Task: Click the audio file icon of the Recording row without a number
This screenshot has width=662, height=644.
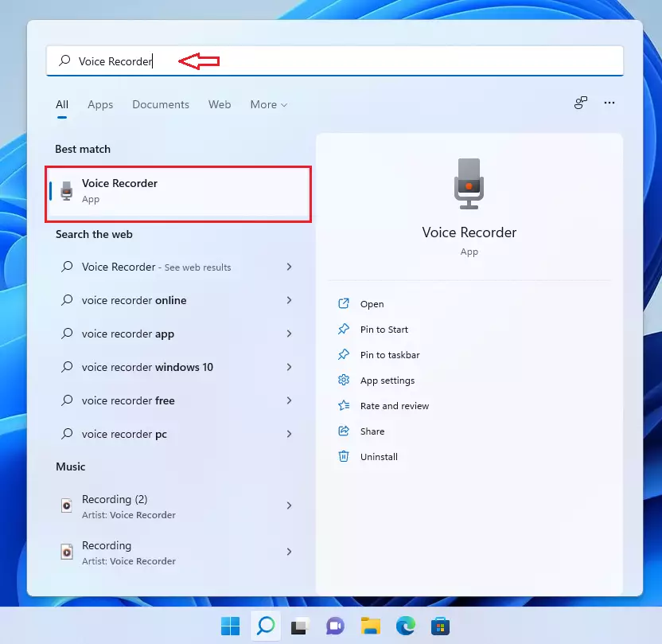Action: (x=67, y=552)
